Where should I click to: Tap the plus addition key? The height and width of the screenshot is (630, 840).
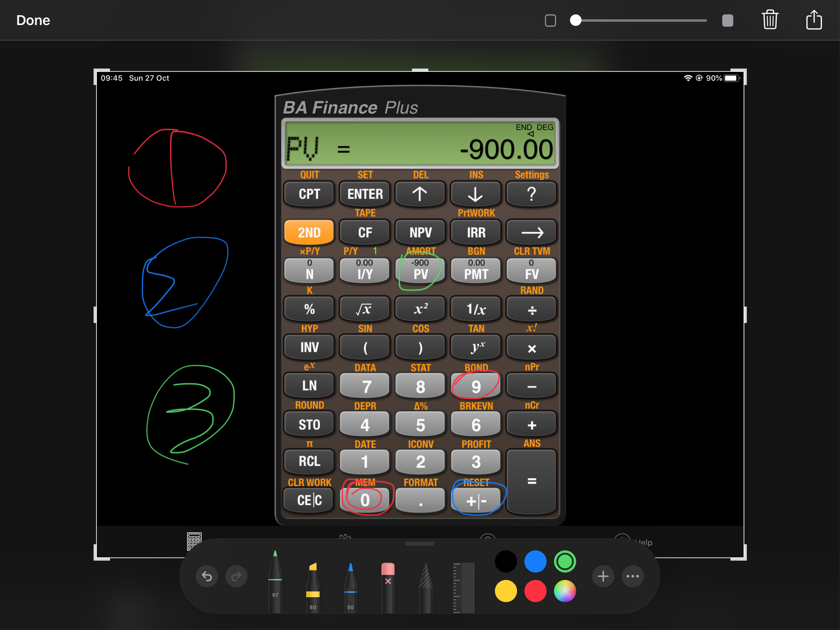531,424
